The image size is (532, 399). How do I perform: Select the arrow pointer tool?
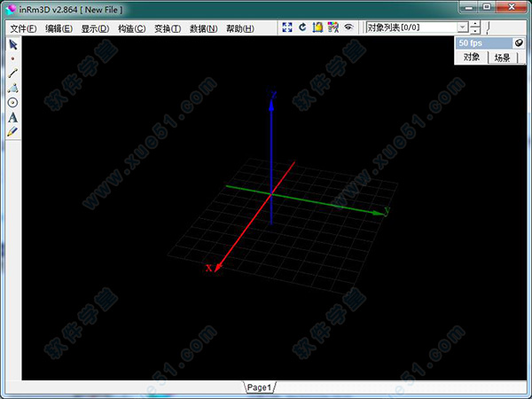pyautogui.click(x=12, y=44)
